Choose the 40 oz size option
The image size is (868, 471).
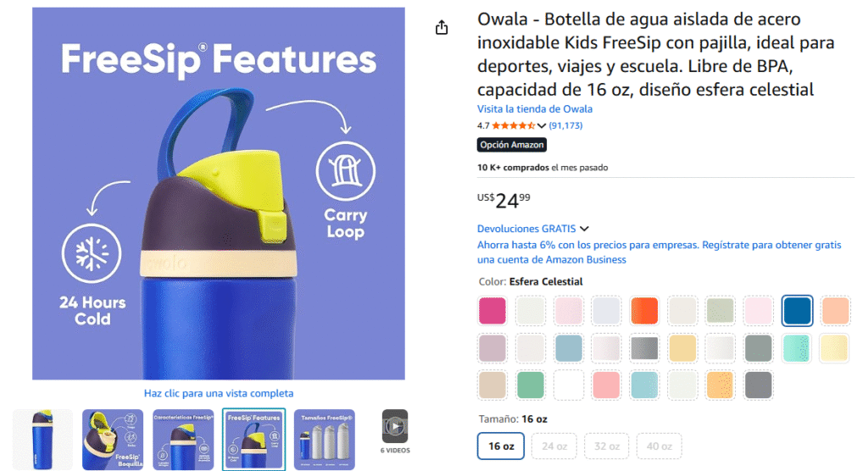(659, 446)
